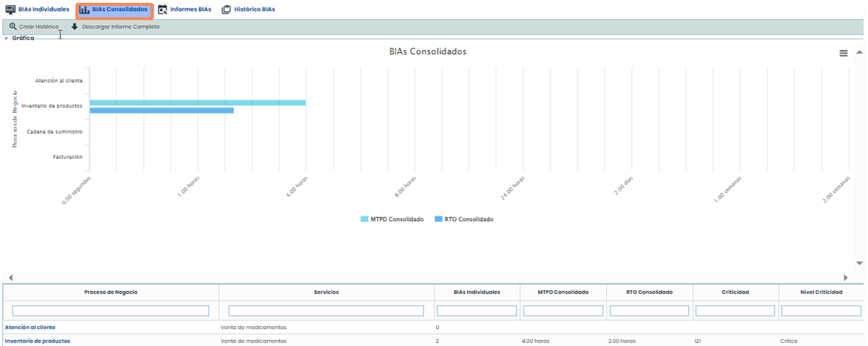The image size is (868, 346).
Task: Open Atención al cliente process link
Action: click(30, 327)
